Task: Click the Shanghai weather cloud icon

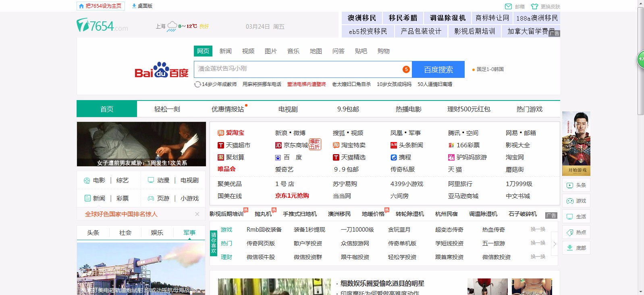Action: coord(172,26)
